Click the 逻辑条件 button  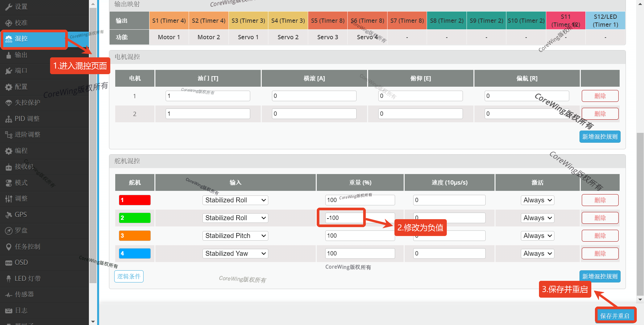pos(129,276)
